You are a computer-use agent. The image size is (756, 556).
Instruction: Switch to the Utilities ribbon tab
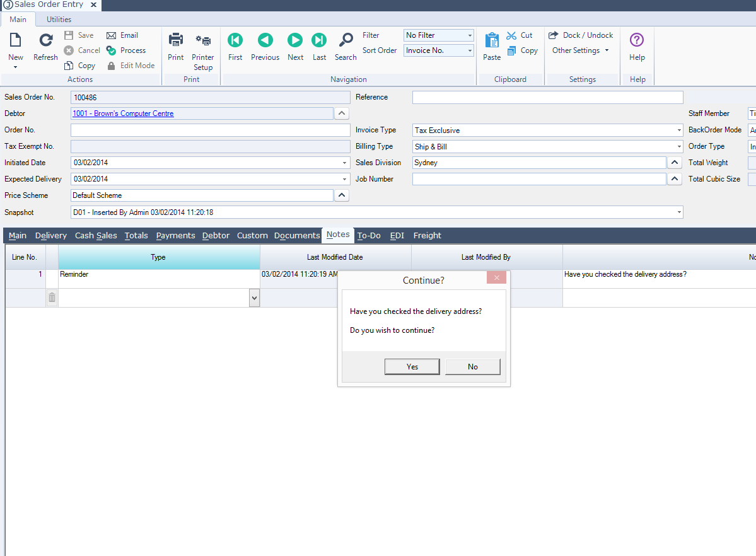click(59, 20)
